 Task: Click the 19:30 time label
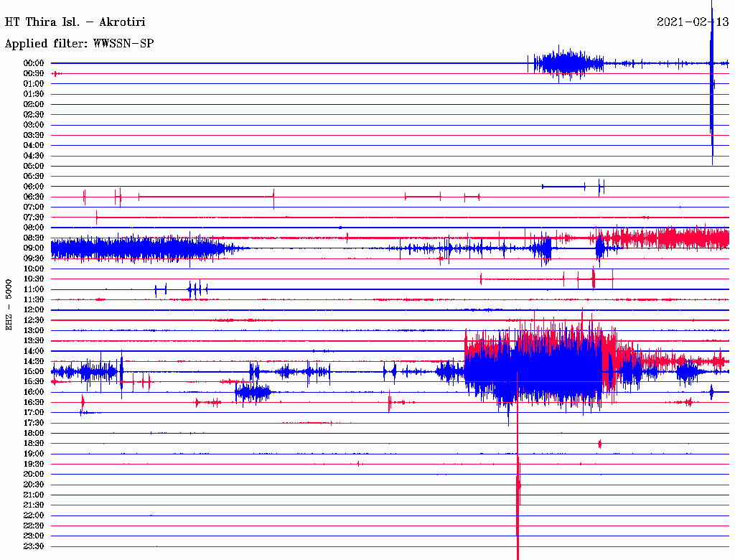[x=34, y=465]
